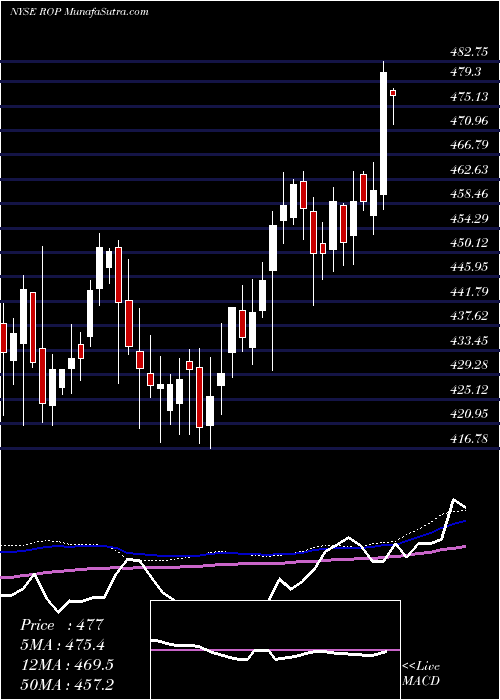Click the 437.62 price label
Screen dimensions: 500x700
click(x=469, y=317)
